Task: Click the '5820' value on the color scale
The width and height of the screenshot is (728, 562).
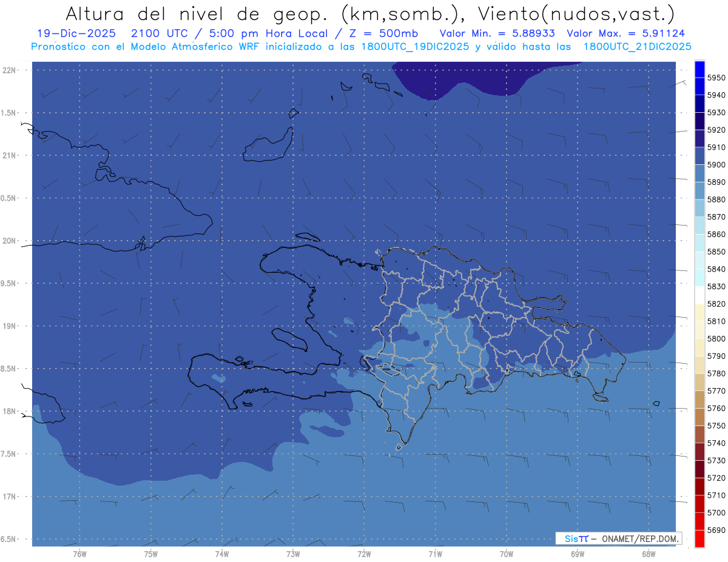Action: (x=716, y=304)
